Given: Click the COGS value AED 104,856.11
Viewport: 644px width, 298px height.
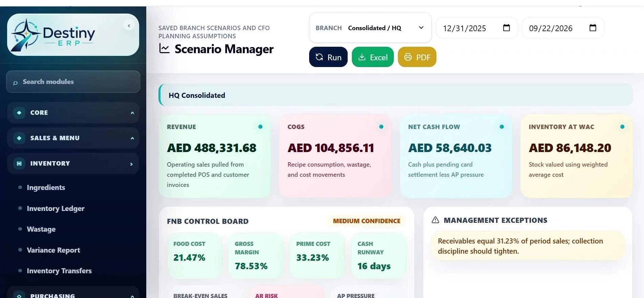Looking at the screenshot, I should (x=331, y=148).
